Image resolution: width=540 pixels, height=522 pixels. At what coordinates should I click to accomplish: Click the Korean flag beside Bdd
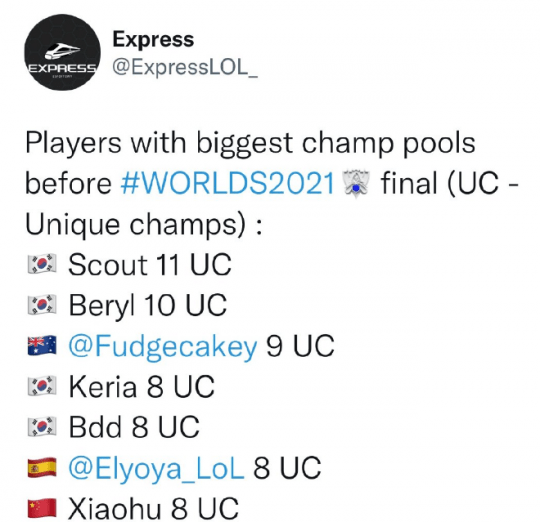coord(42,426)
